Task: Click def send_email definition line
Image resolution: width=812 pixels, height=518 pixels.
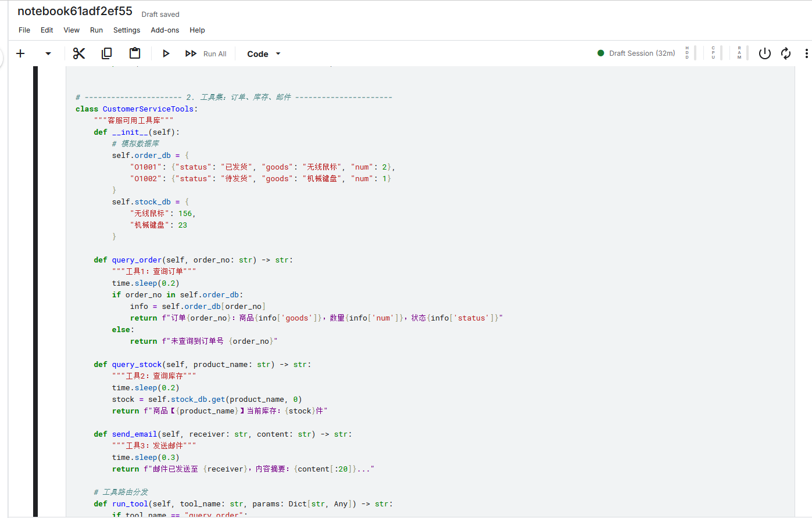Action: click(223, 434)
